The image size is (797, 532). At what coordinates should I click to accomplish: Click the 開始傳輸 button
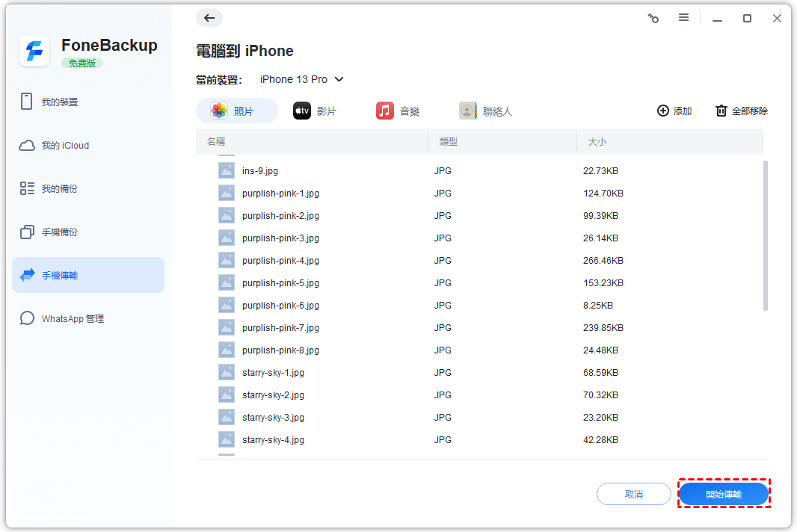click(724, 494)
